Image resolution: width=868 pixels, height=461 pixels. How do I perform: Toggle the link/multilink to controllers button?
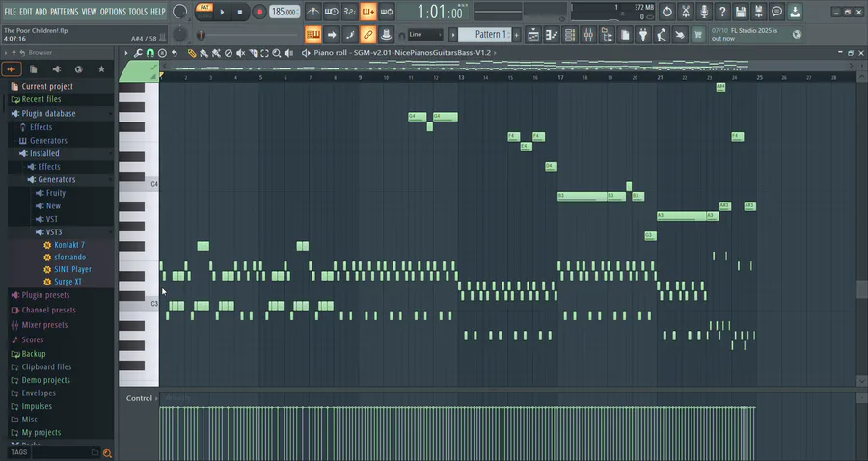367,35
